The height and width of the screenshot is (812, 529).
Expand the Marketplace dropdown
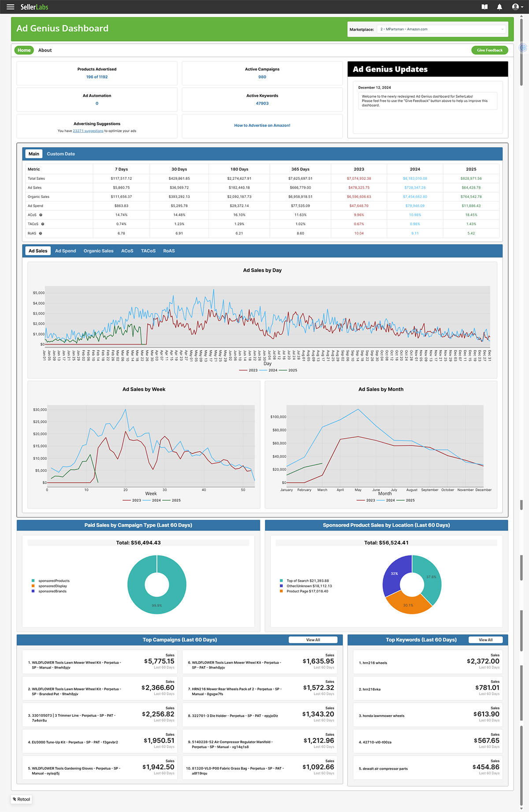(x=442, y=30)
